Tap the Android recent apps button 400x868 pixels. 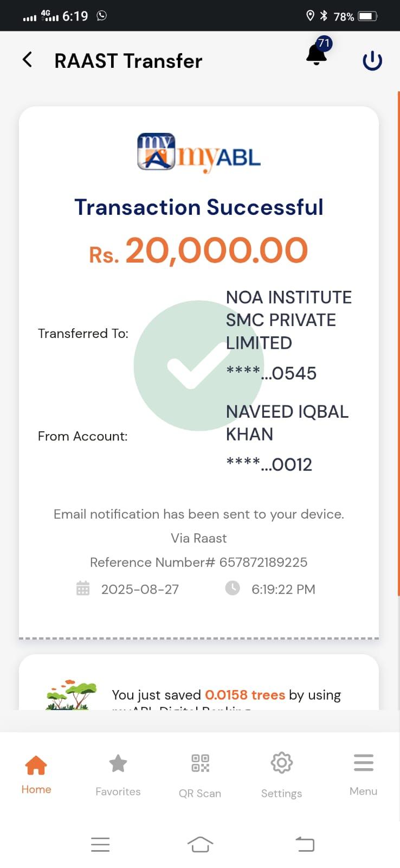pos(100,844)
